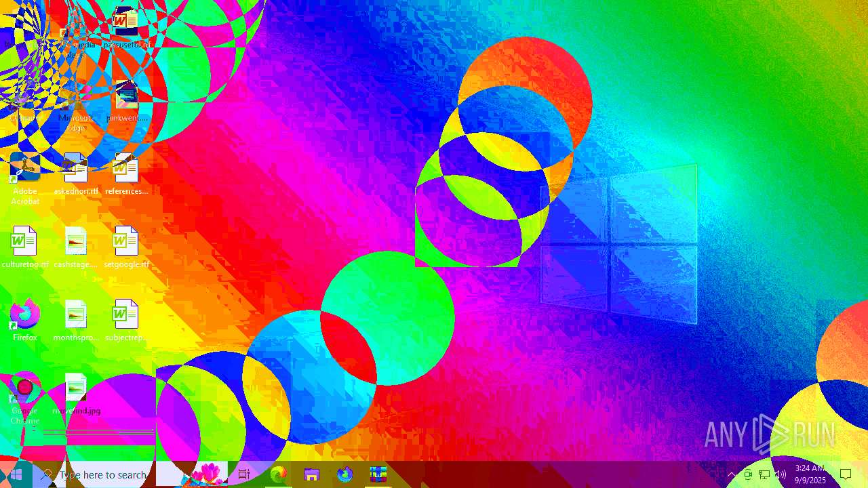Viewport: 868px width, 488px height.
Task: Show hidden system tray icons
Action: 731,474
